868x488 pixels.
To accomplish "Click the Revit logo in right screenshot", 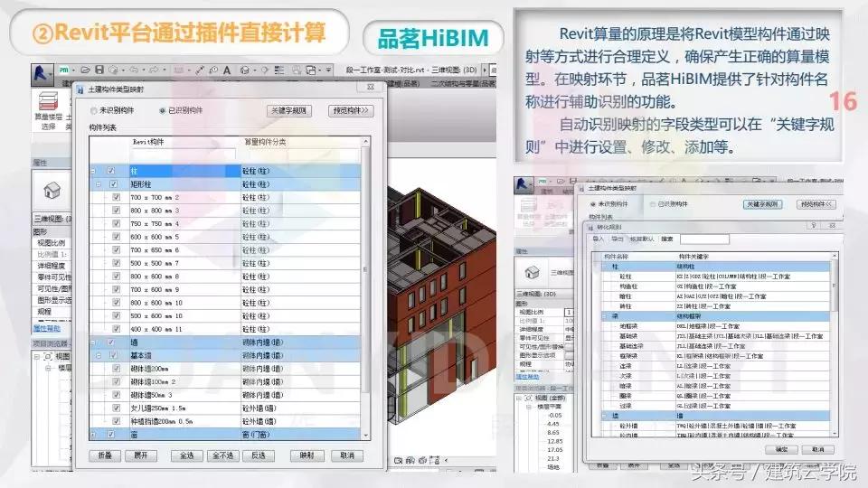I will (x=522, y=183).
